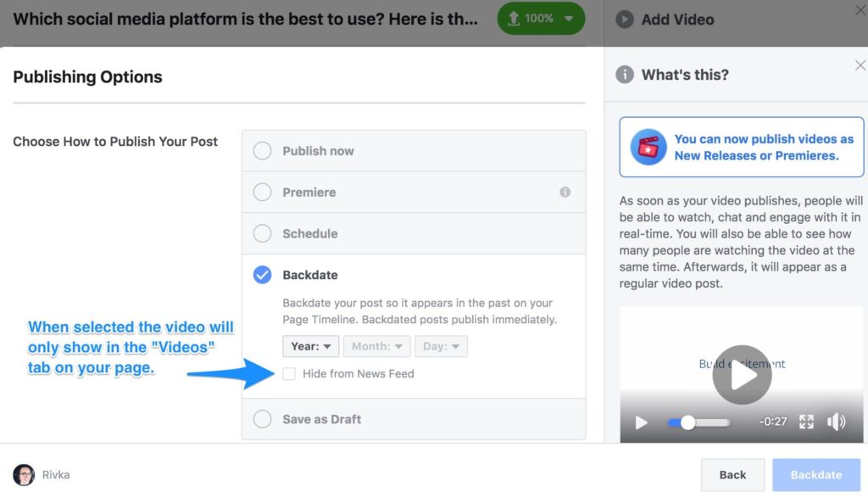Enable Hide from News Feed checkbox

point(289,374)
